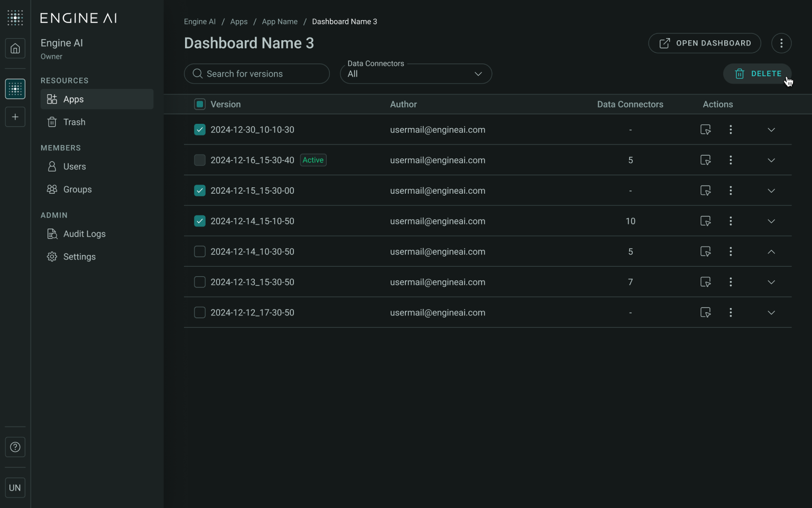Uncheck version 2024-12-14_15-10-50

tap(200, 221)
